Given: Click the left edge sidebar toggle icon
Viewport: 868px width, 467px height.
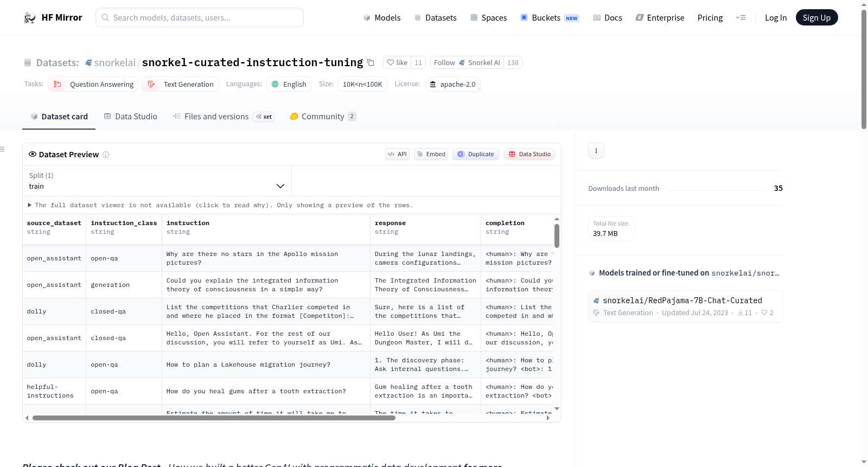Looking at the screenshot, I should [2, 149].
